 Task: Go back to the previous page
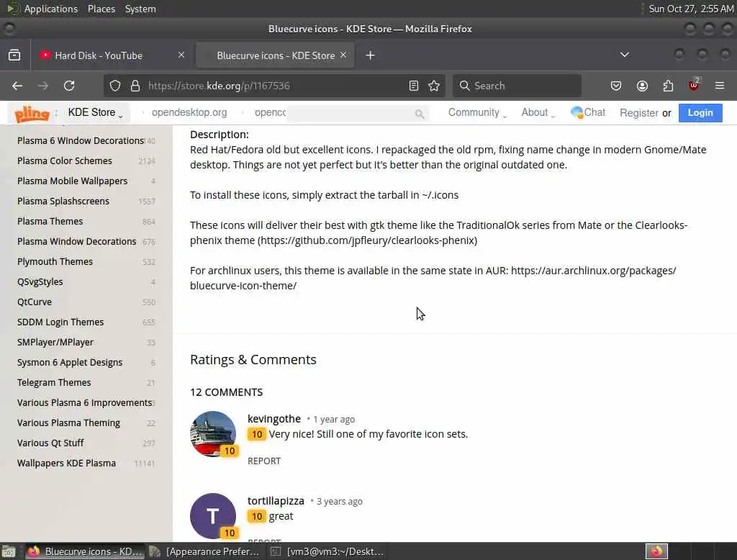click(17, 86)
